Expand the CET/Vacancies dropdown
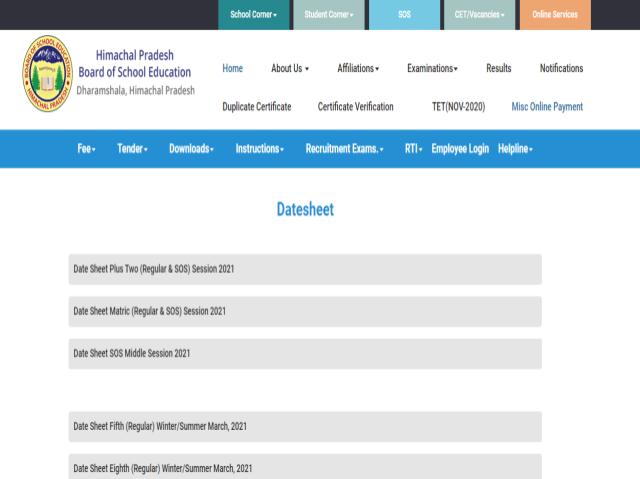Viewport: 640px width, 479px height. pos(479,15)
